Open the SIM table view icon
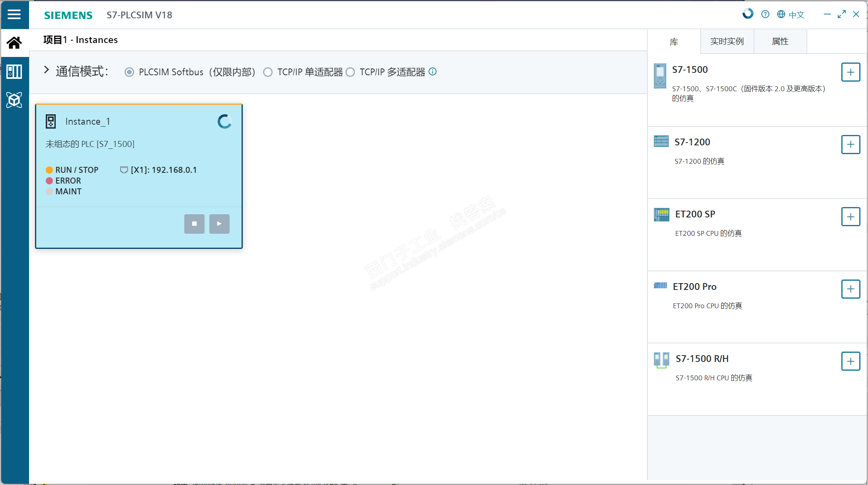 (x=14, y=72)
